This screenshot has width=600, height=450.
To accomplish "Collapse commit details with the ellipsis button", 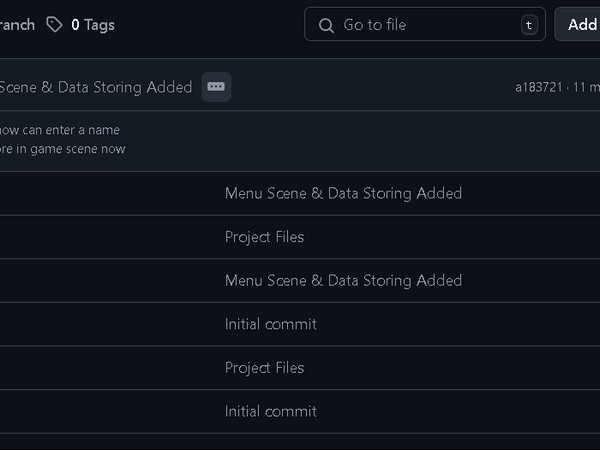I will (x=216, y=87).
